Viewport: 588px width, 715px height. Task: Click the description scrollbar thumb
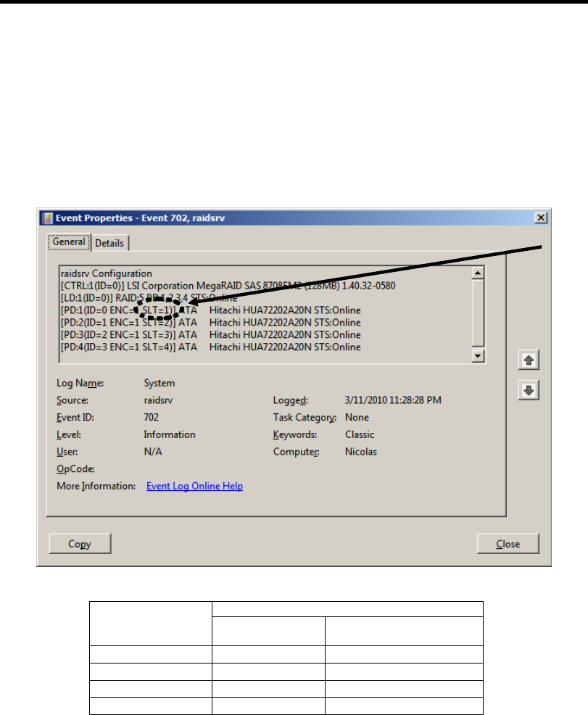478,313
